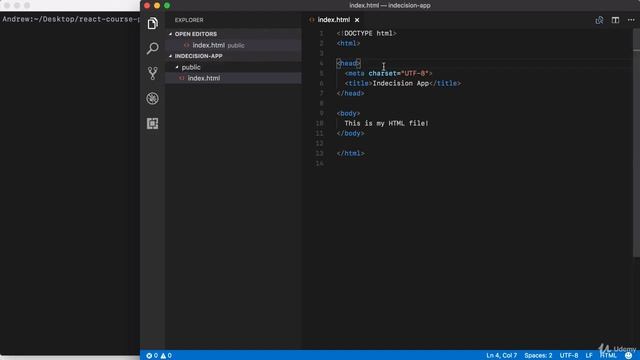Click the closing </html> tag line
This screenshot has width=640, height=360.
pyautogui.click(x=351, y=153)
